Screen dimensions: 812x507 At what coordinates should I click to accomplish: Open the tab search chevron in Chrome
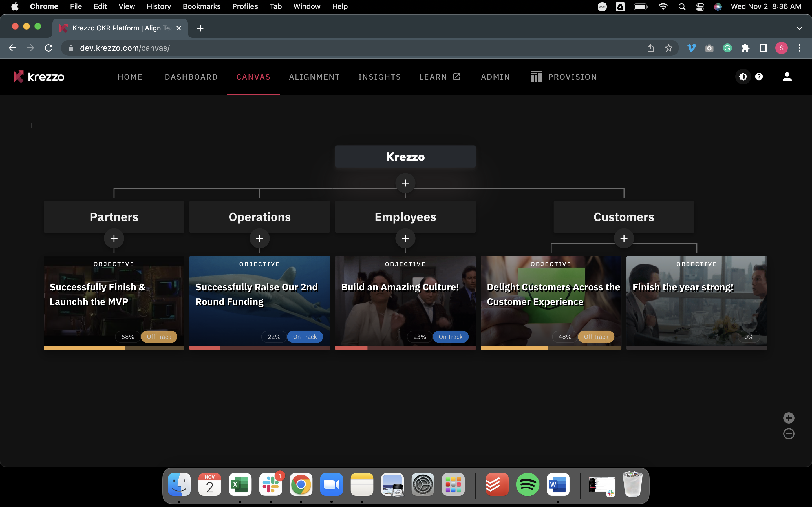click(x=799, y=28)
